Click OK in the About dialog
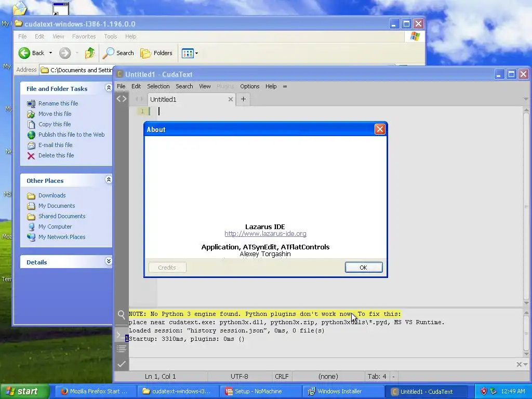This screenshot has width=532, height=399. pos(363,268)
